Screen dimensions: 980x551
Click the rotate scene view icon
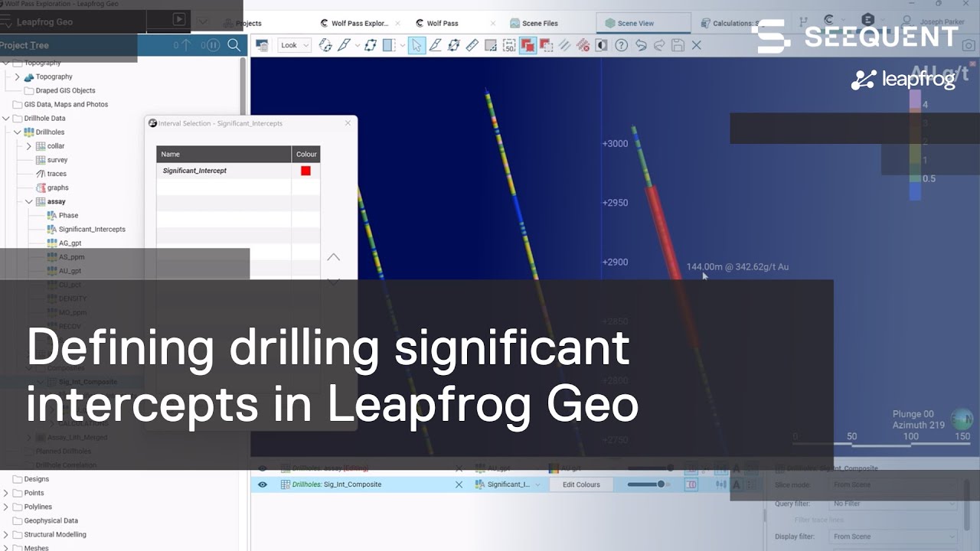[325, 45]
